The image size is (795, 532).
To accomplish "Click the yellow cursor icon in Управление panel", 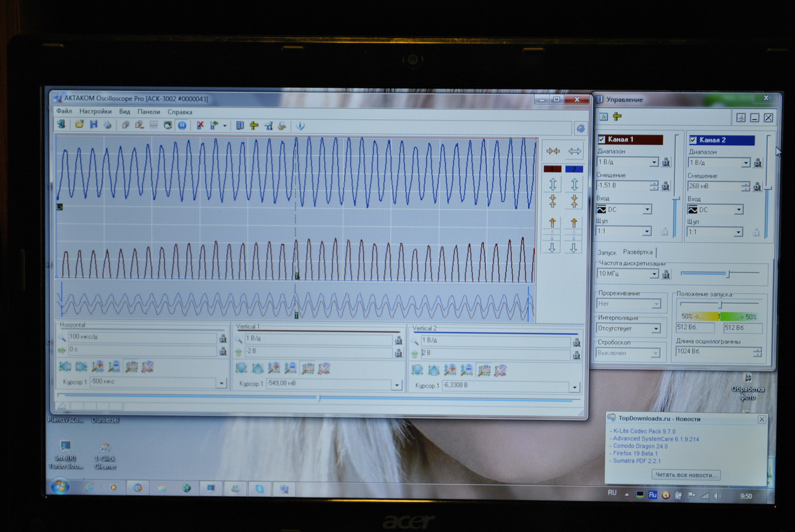I will pyautogui.click(x=617, y=117).
